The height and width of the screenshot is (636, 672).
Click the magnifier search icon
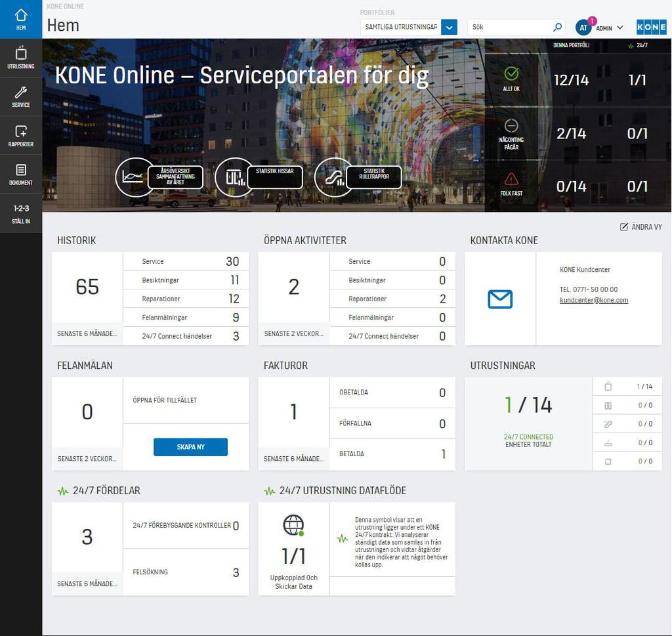click(557, 27)
